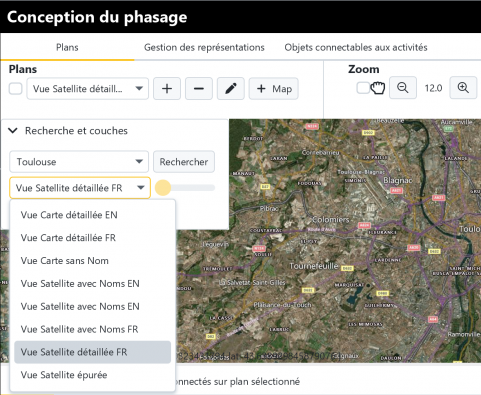This screenshot has width=481, height=395.
Task: Open the Vue Satellite détaill... plans dropdown
Action: [88, 89]
